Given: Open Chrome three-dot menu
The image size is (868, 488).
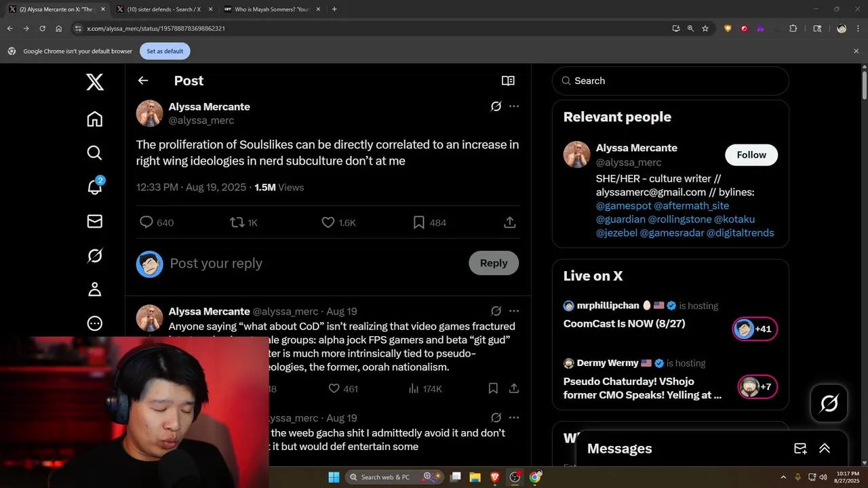Looking at the screenshot, I should click(858, 28).
